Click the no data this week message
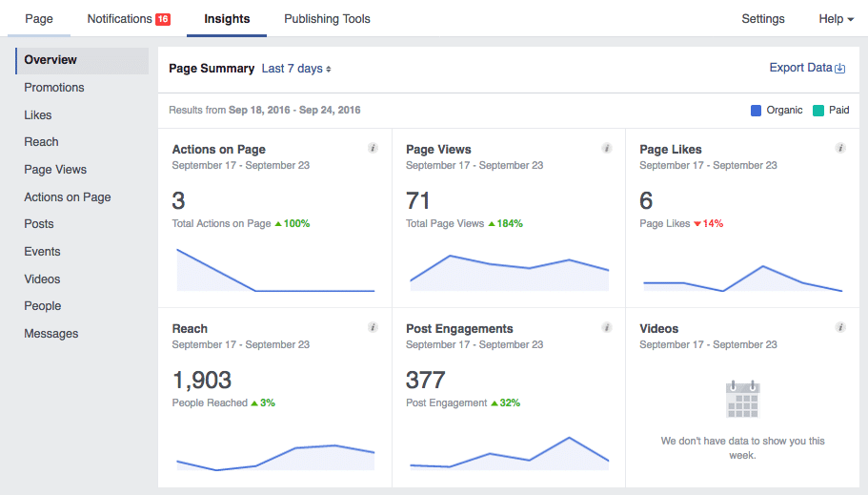This screenshot has width=868, height=495. (x=742, y=448)
